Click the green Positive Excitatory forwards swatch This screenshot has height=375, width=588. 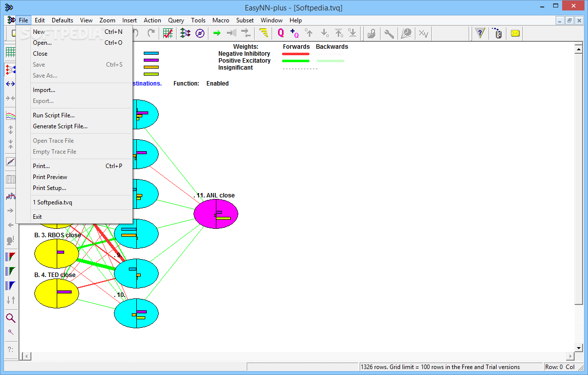tap(296, 61)
